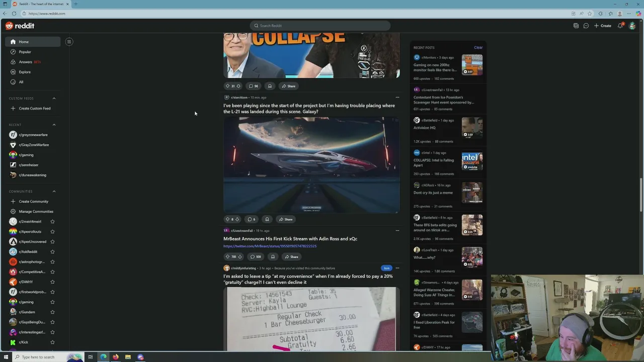Open the 109 comments on MrBeast post
The height and width of the screenshot is (362, 644).
(x=256, y=257)
